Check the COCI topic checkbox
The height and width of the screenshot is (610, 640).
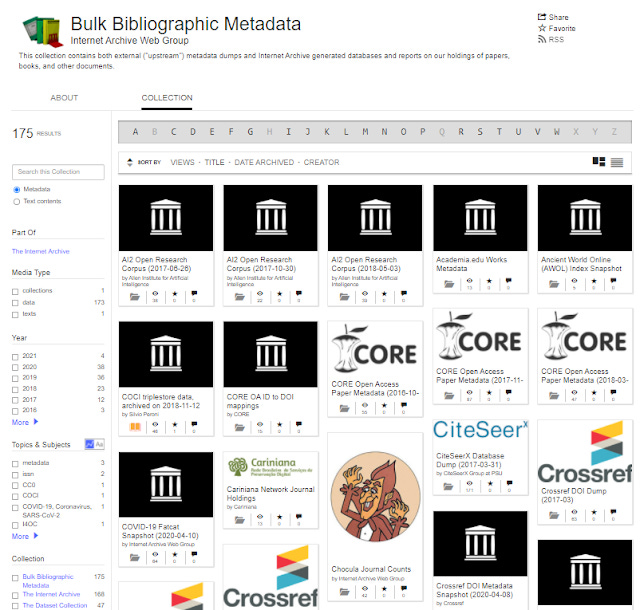tap(16, 496)
